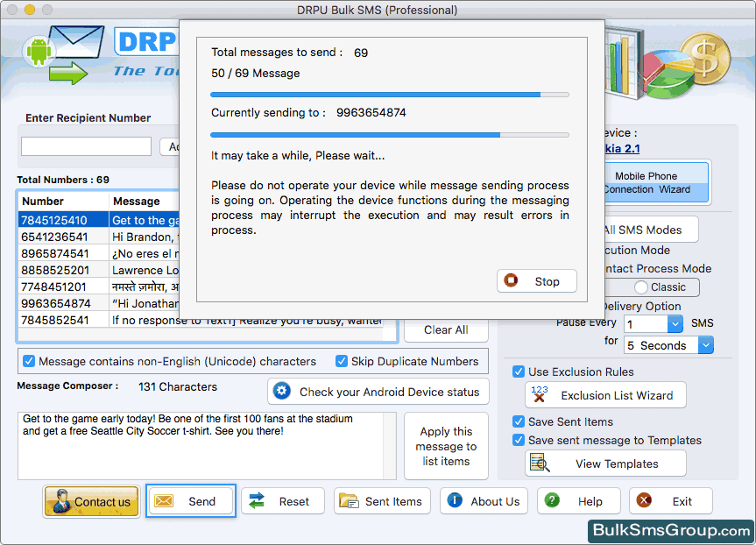Click inside the message composer text area
The width and height of the screenshot is (756, 545).
201,445
